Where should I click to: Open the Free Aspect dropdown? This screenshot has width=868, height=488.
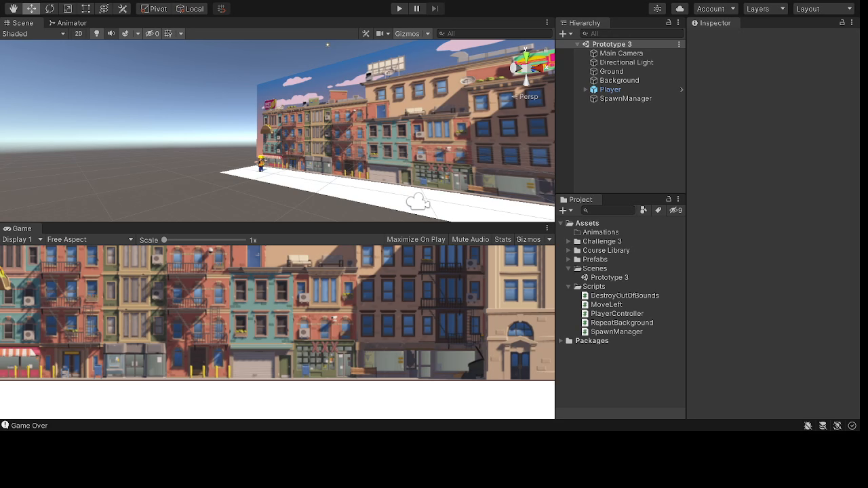[x=88, y=239]
